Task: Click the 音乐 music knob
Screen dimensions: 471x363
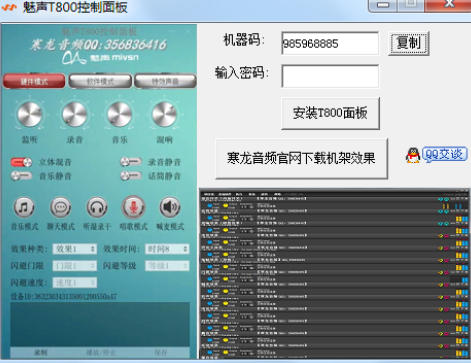Action: 119,114
